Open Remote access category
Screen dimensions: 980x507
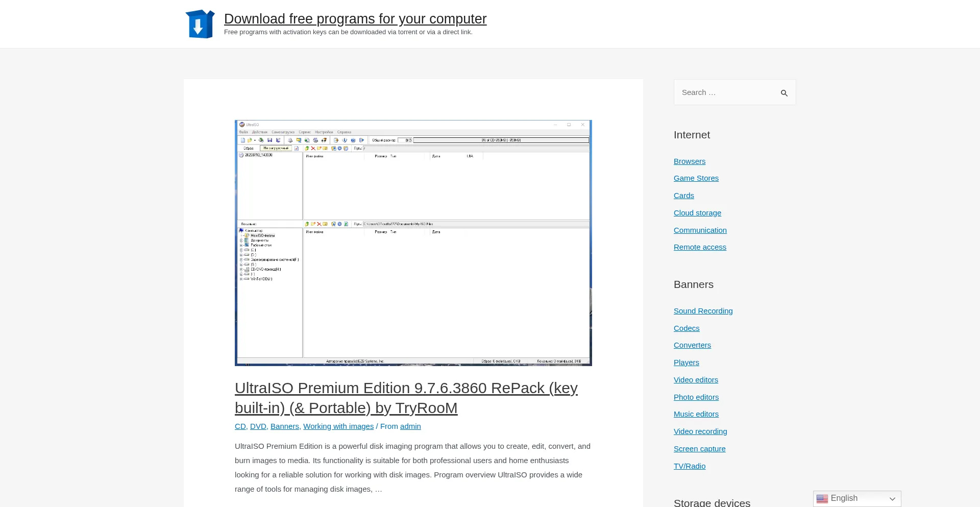tap(700, 247)
